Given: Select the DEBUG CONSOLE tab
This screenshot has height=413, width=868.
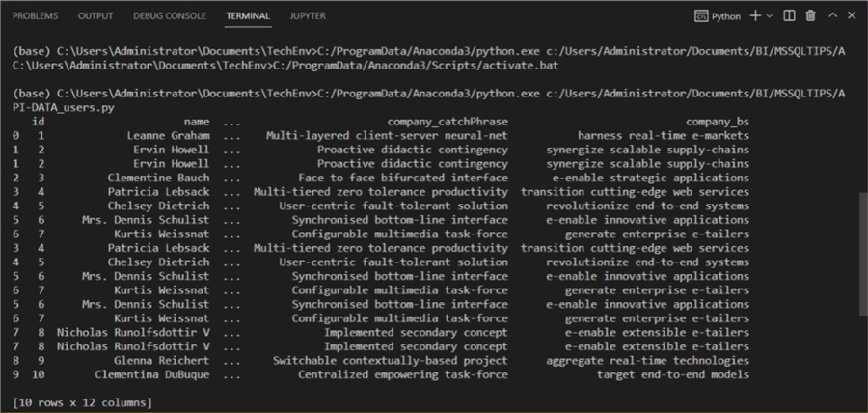Looking at the screenshot, I should click(x=170, y=16).
